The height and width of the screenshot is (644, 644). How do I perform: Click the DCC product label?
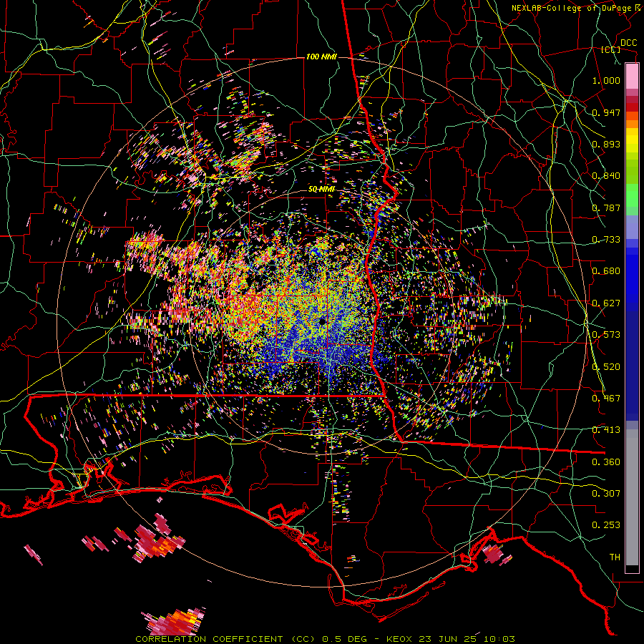click(x=628, y=43)
